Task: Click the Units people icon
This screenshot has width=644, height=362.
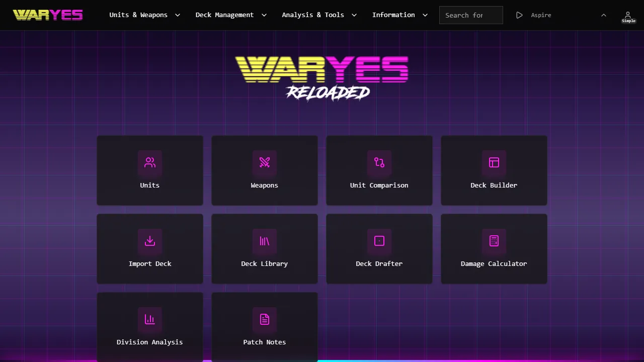Action: (x=150, y=162)
